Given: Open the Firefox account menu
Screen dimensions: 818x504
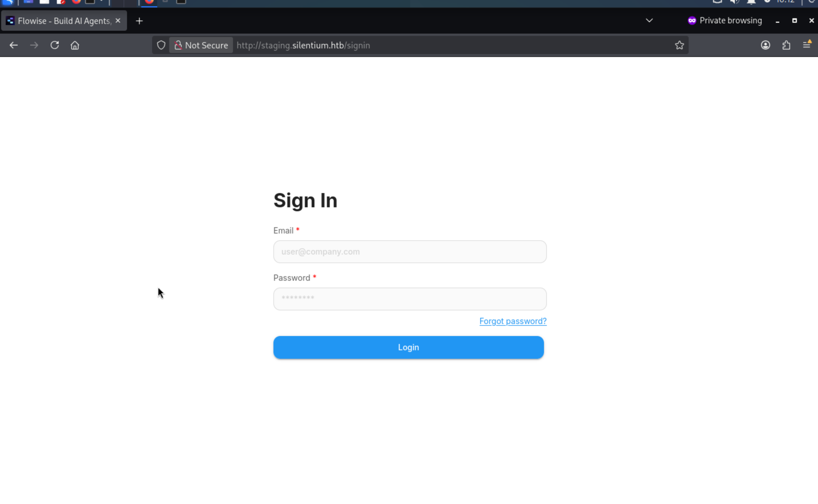Looking at the screenshot, I should (x=765, y=45).
